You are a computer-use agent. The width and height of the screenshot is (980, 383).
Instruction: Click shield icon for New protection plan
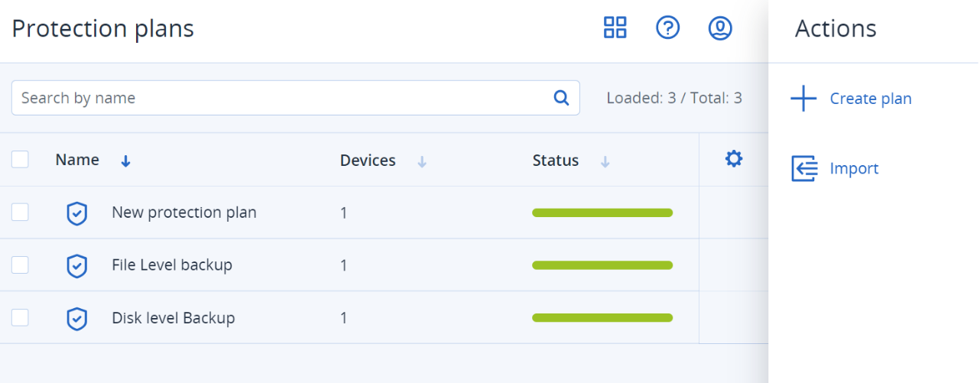click(x=76, y=213)
